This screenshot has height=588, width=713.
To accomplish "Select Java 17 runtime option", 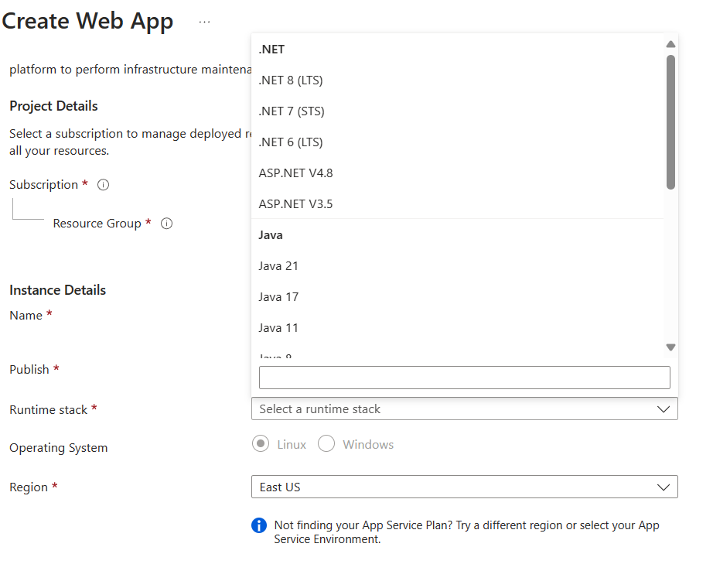I will pyautogui.click(x=278, y=297).
